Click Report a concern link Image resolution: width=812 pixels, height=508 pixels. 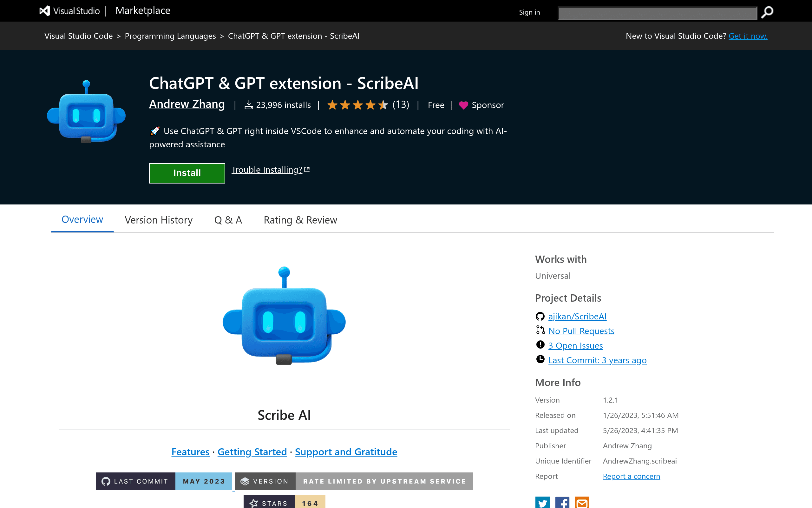pos(632,476)
